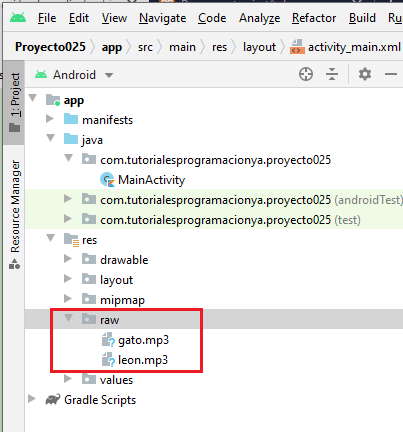Image resolution: width=403 pixels, height=432 pixels.
Task: Collapse the raw folder
Action: pyautogui.click(x=68, y=318)
